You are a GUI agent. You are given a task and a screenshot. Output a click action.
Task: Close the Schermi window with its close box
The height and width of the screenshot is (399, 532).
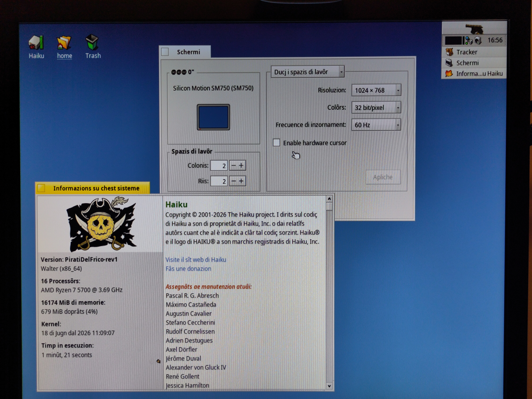point(165,52)
